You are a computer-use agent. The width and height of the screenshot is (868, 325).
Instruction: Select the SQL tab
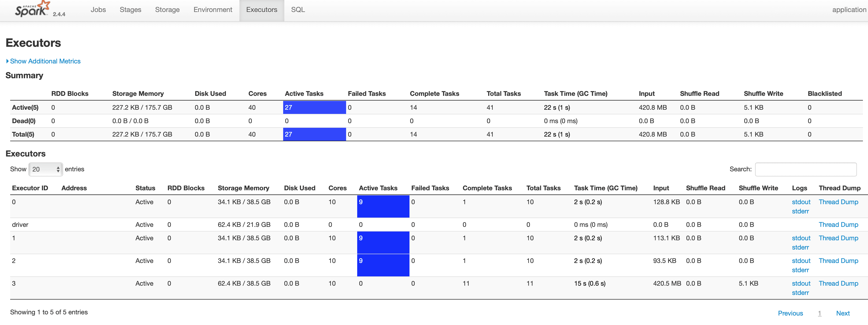point(298,10)
